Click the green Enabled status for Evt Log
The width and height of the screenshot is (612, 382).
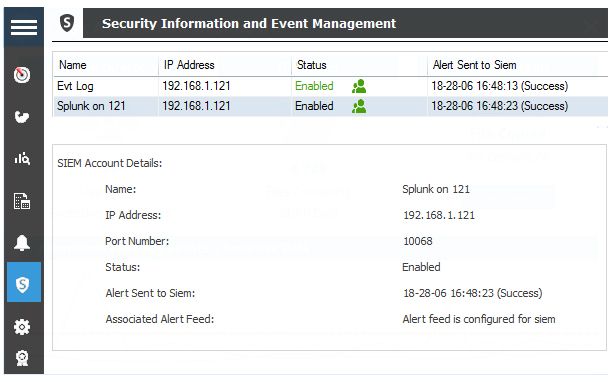314,86
